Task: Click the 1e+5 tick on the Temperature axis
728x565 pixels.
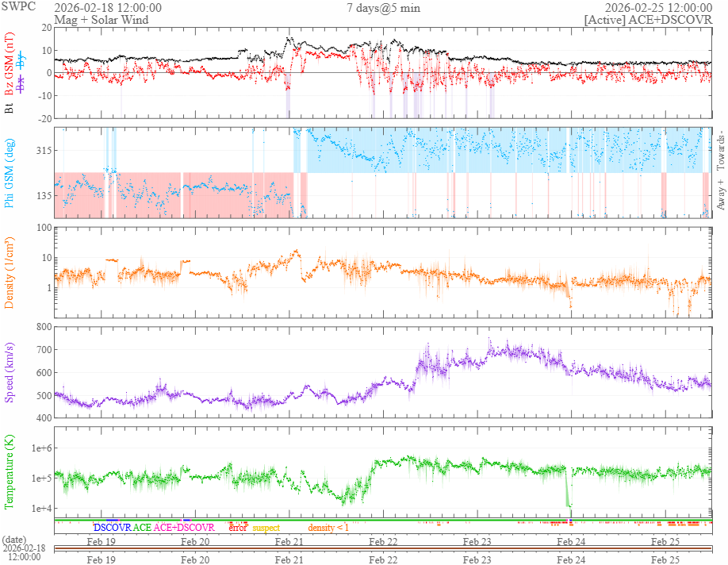Action: [42, 479]
